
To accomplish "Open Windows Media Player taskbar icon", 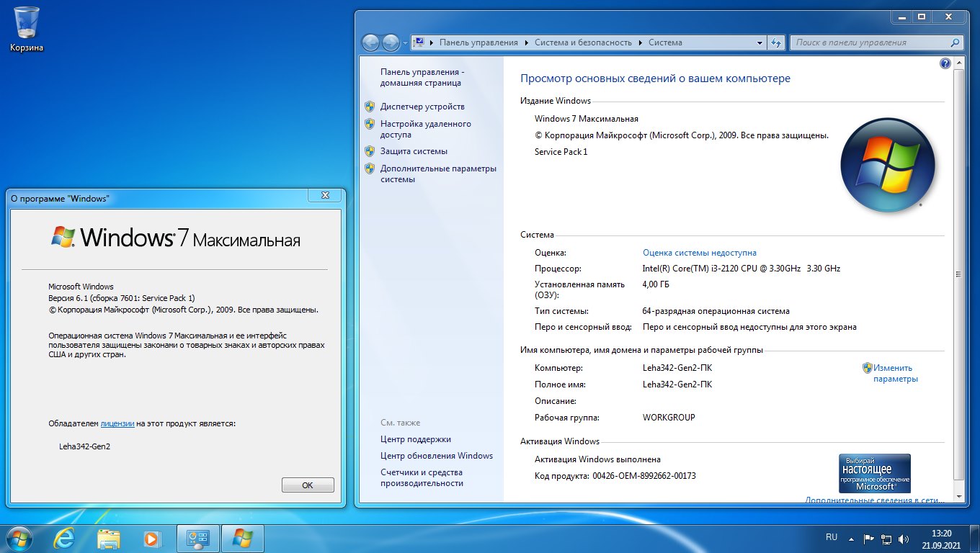I will 152,538.
